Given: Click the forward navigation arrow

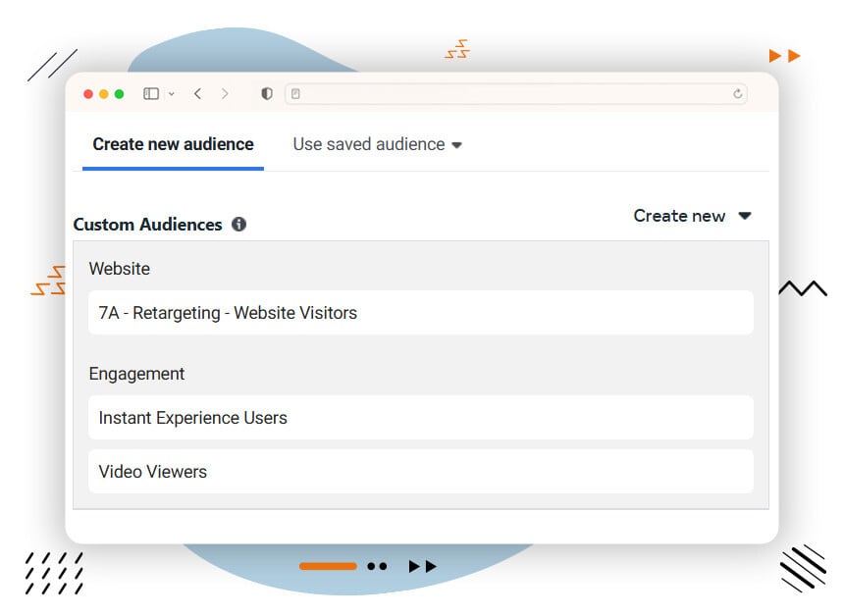Looking at the screenshot, I should pyautogui.click(x=225, y=93).
